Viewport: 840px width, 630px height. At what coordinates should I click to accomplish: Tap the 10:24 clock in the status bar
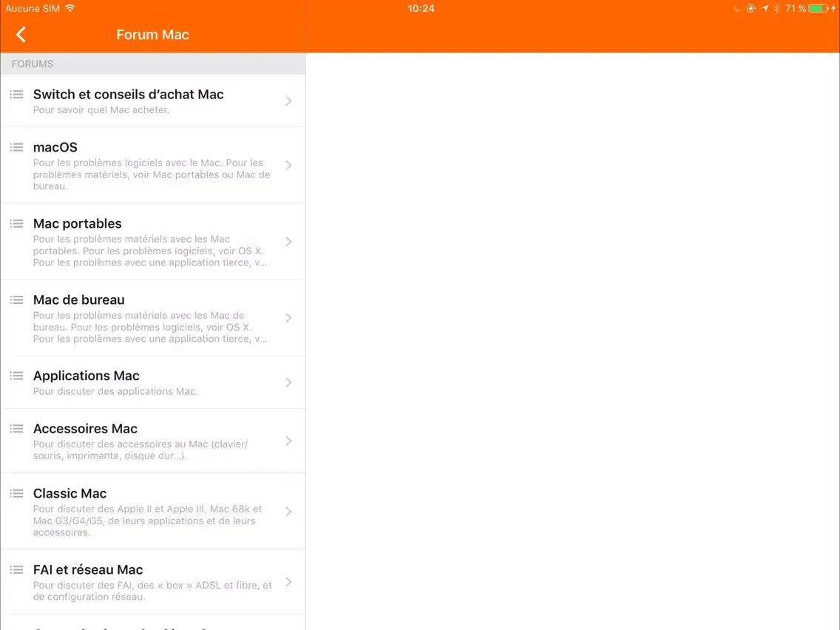tap(421, 9)
